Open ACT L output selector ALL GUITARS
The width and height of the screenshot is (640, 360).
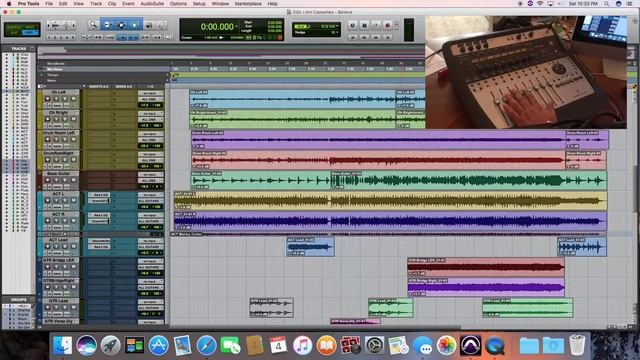pyautogui.click(x=151, y=201)
